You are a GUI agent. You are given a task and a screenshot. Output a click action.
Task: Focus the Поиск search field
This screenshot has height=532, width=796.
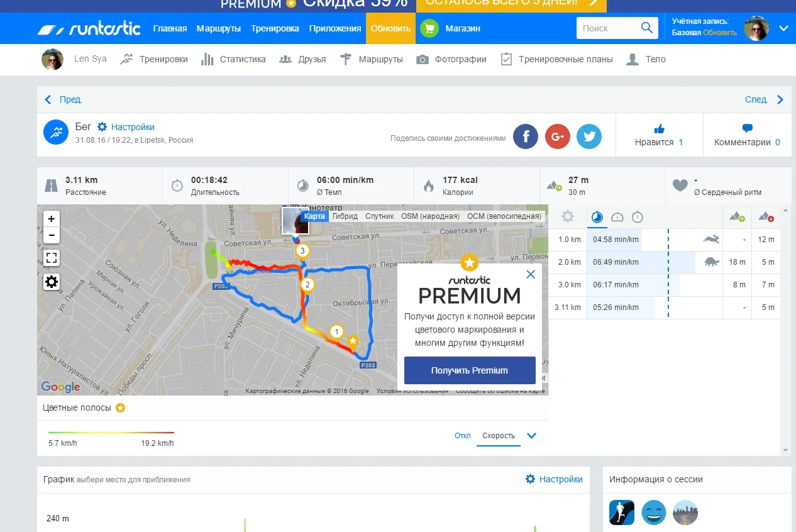click(x=607, y=28)
